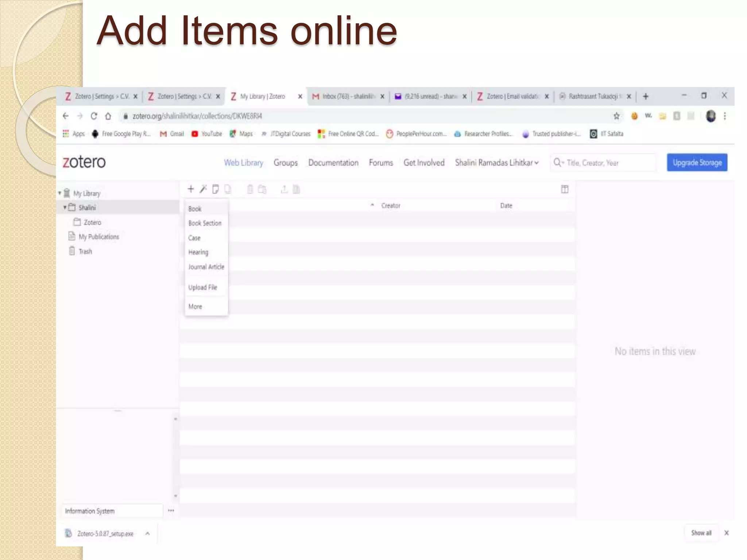This screenshot has height=560, width=747.
Task: Go back in the browser
Action: [66, 116]
